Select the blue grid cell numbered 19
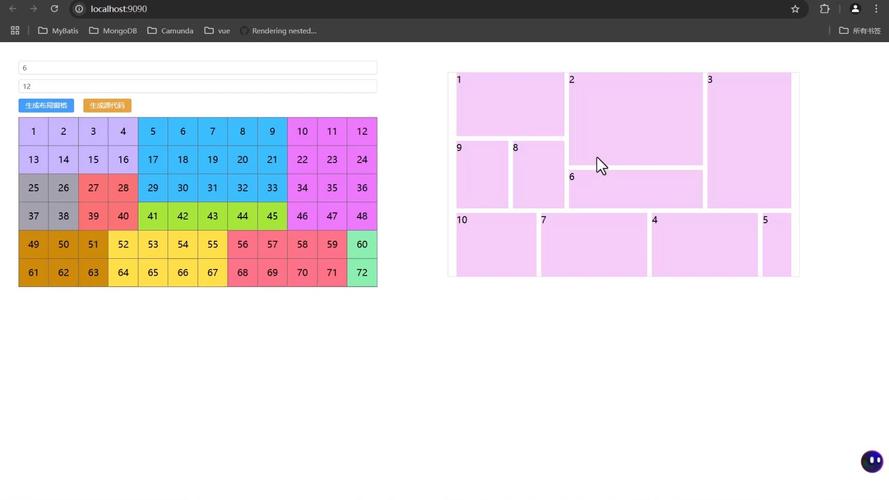This screenshot has height=500, width=889. click(x=213, y=159)
